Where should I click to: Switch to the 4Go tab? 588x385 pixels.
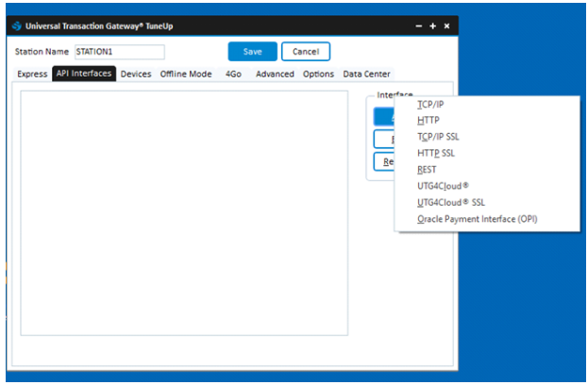point(233,74)
